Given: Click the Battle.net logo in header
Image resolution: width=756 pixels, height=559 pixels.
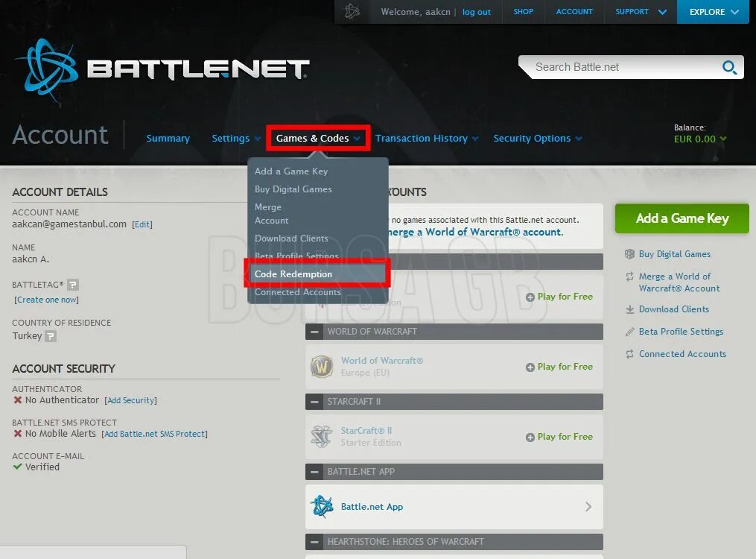Looking at the screenshot, I should (x=162, y=70).
